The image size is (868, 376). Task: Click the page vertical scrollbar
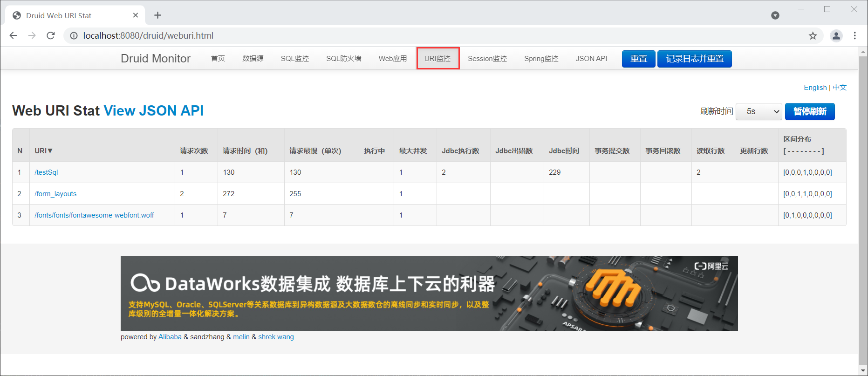(863, 210)
